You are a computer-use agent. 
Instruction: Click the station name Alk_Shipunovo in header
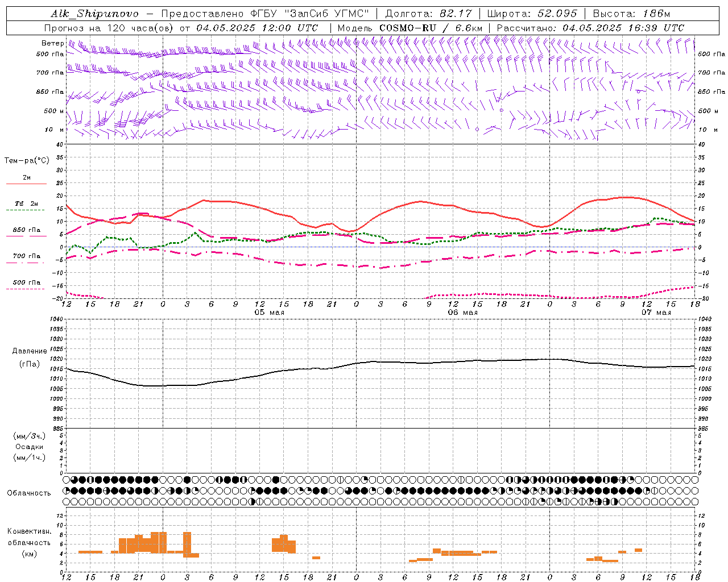94,14
